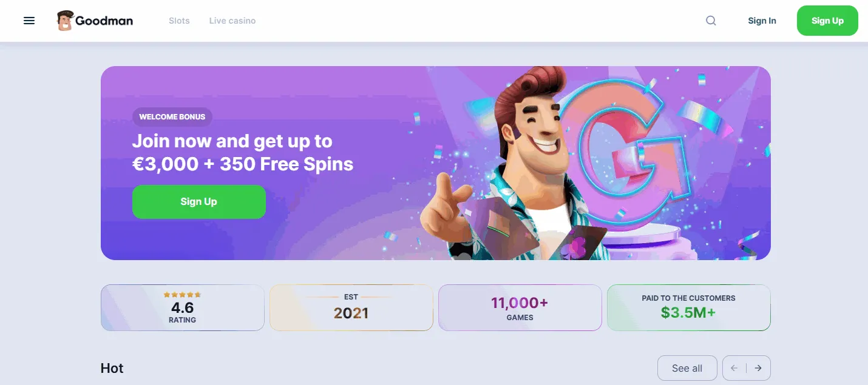Click the five-star rating icons

[182, 295]
